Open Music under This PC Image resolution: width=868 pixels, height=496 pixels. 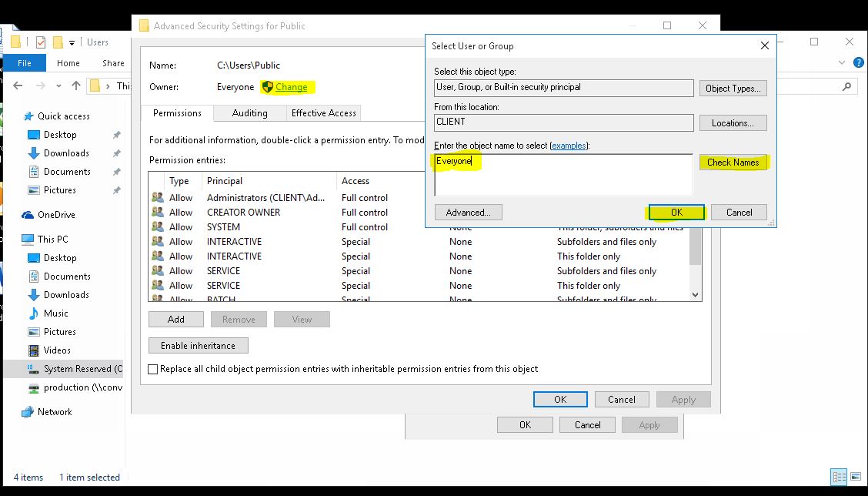[x=56, y=313]
